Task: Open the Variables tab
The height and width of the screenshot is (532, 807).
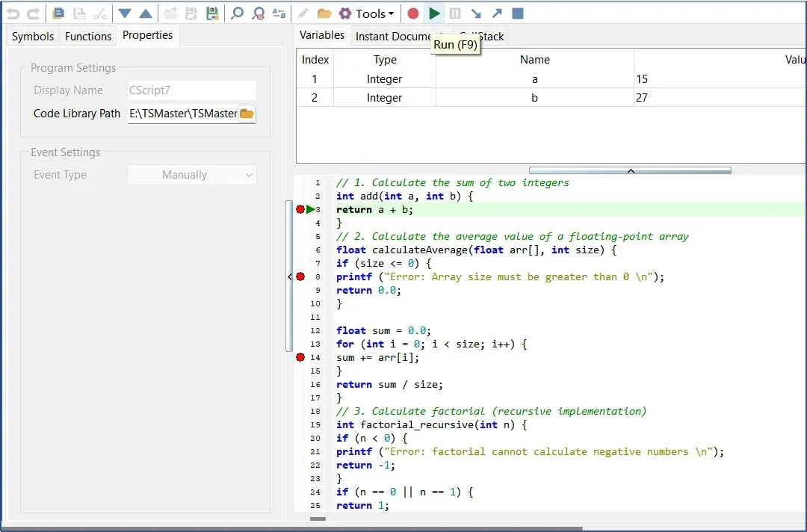Action: [x=322, y=35]
